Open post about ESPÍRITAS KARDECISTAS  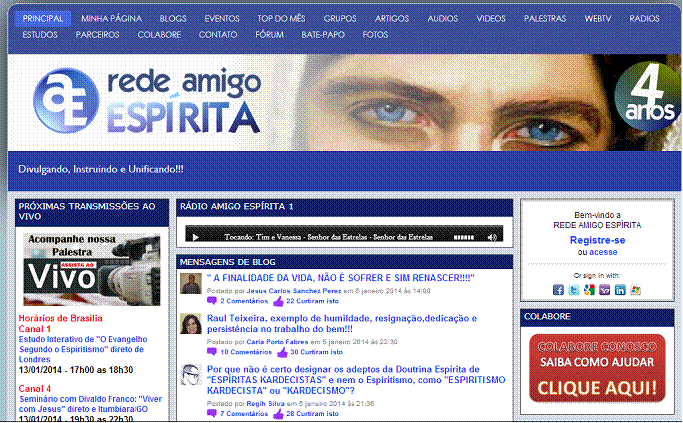point(356,380)
